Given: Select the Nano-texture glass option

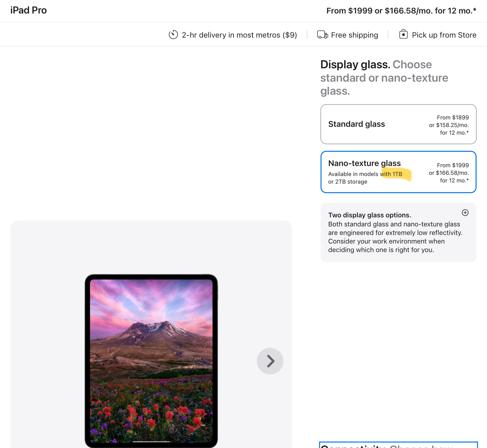Looking at the screenshot, I should 399,172.
